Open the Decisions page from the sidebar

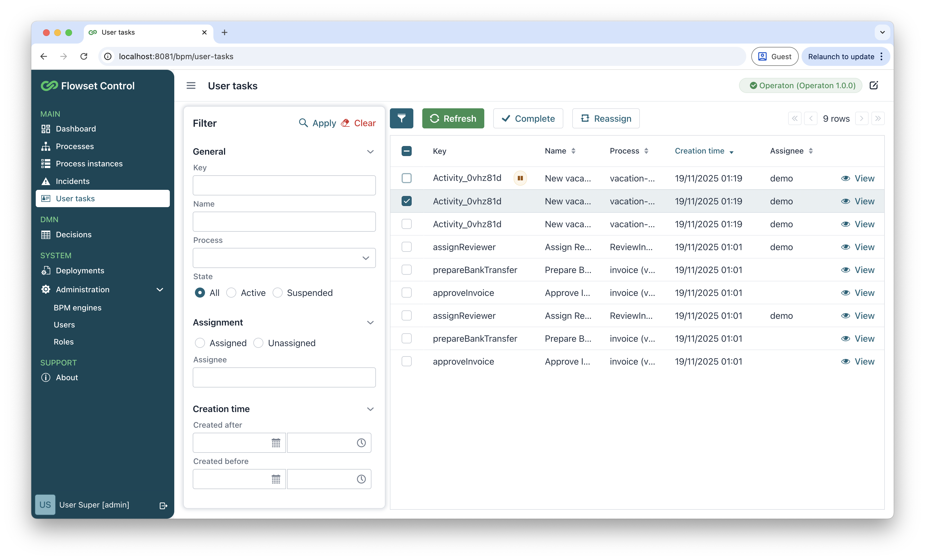coord(73,234)
